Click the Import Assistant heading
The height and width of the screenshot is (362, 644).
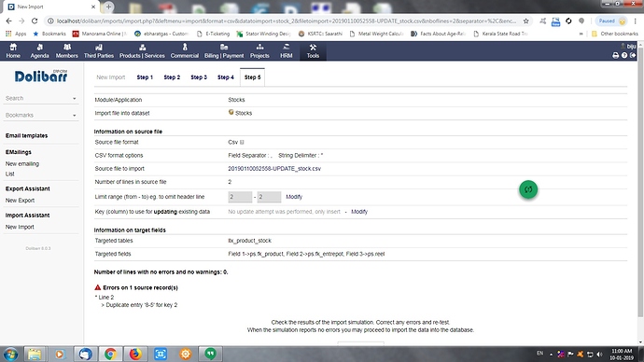[x=27, y=216]
